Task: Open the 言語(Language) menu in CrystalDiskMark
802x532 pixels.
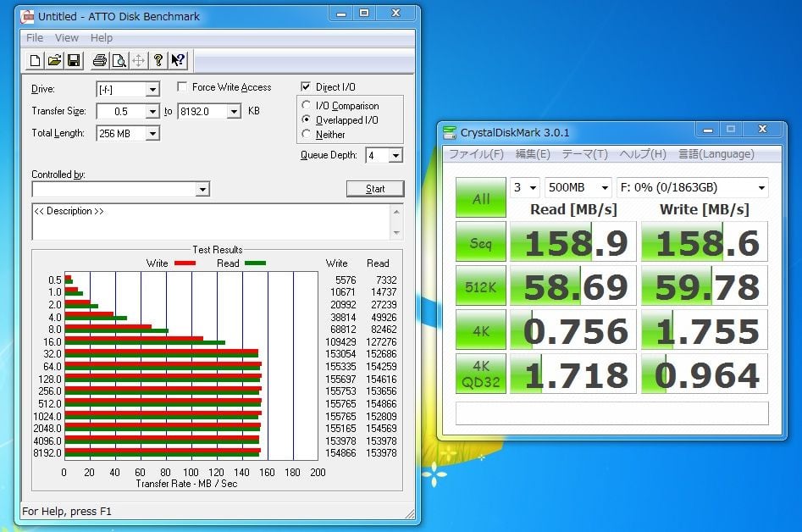Action: pyautogui.click(x=716, y=154)
